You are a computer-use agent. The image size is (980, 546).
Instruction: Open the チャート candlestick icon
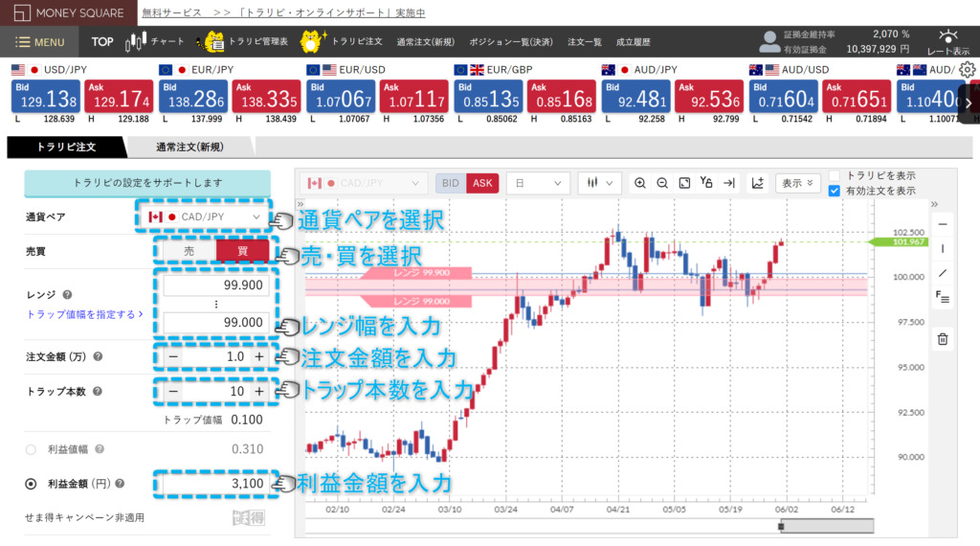135,41
